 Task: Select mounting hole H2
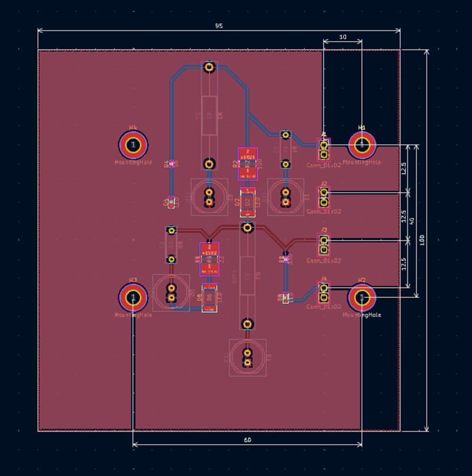point(362,298)
